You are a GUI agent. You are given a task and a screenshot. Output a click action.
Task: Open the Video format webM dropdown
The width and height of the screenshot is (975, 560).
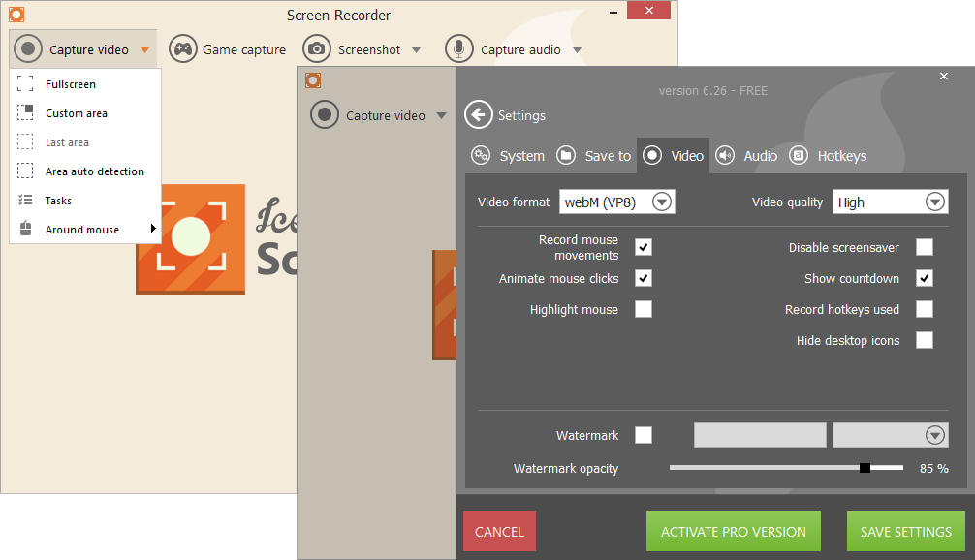(x=662, y=202)
